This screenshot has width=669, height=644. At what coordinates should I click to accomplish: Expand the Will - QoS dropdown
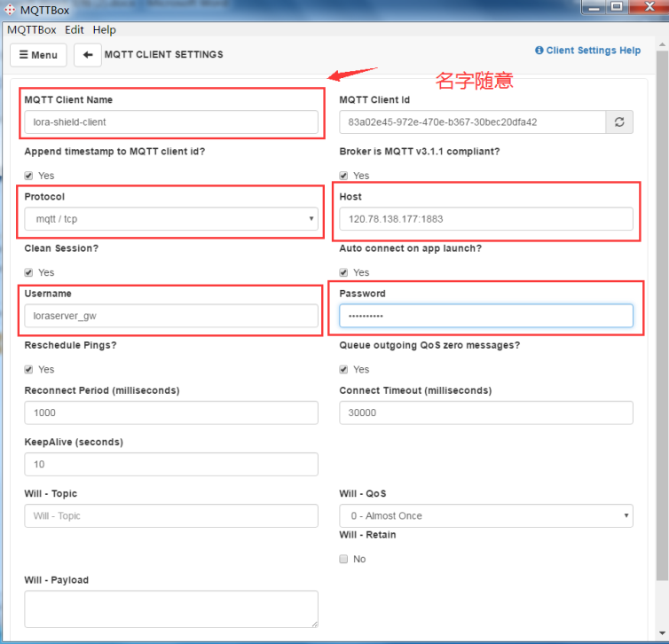[x=486, y=515]
